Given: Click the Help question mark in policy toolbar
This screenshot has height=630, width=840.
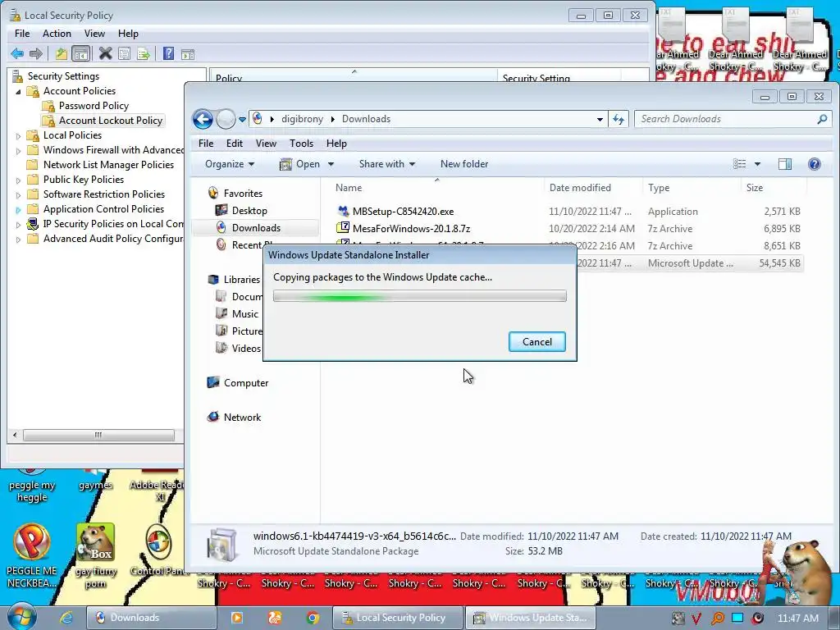Looking at the screenshot, I should [168, 53].
